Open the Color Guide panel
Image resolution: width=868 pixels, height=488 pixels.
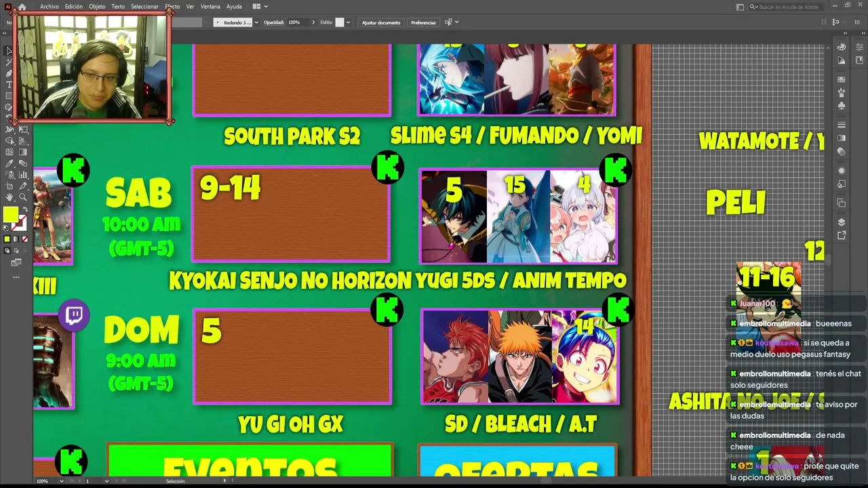click(842, 60)
